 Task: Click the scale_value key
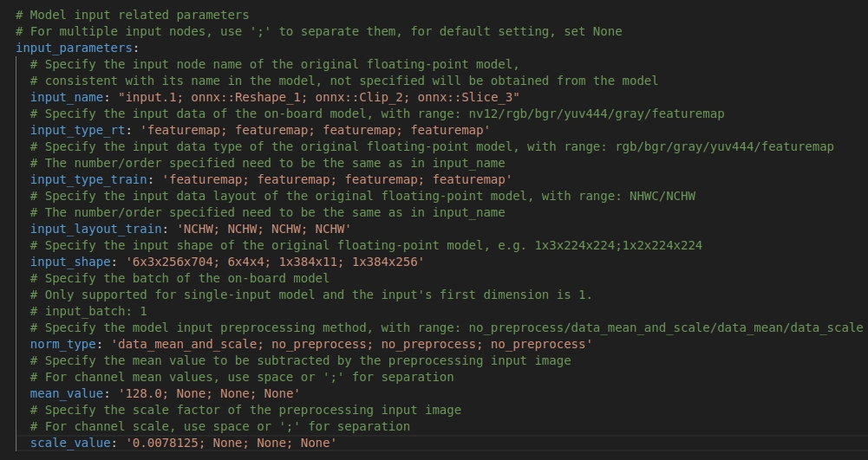coord(70,443)
